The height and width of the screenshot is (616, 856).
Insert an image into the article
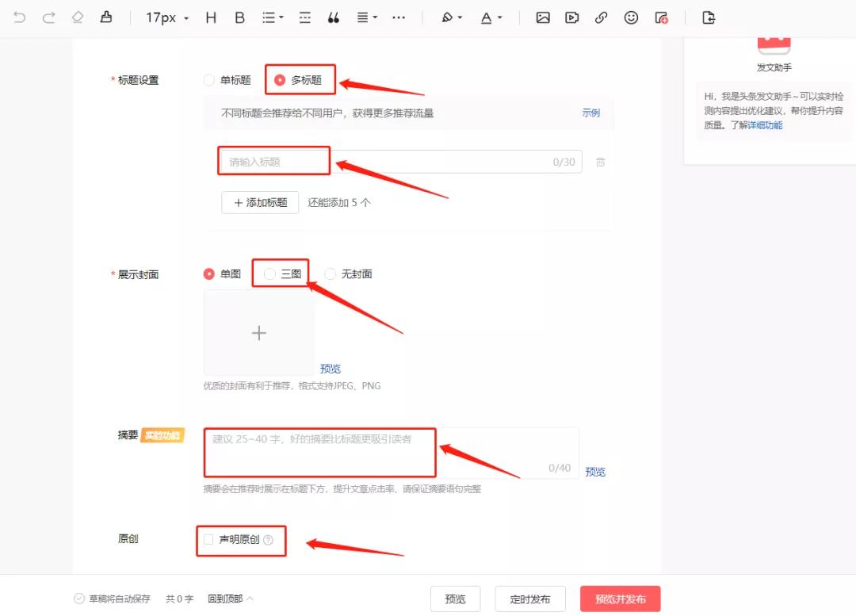point(543,17)
